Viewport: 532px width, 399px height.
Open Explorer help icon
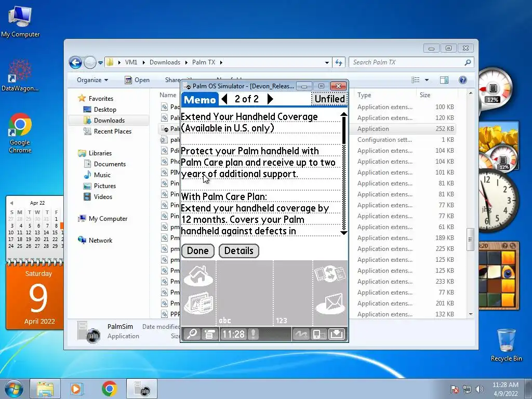point(463,80)
